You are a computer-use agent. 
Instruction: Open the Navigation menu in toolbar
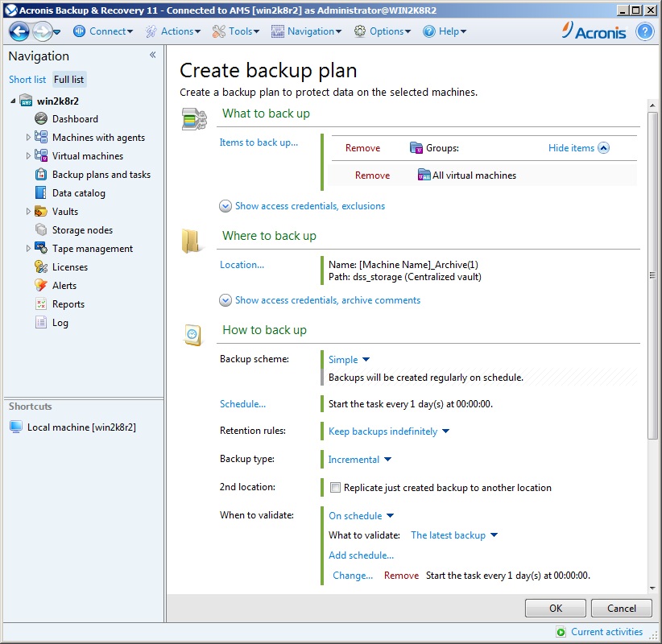coord(306,31)
